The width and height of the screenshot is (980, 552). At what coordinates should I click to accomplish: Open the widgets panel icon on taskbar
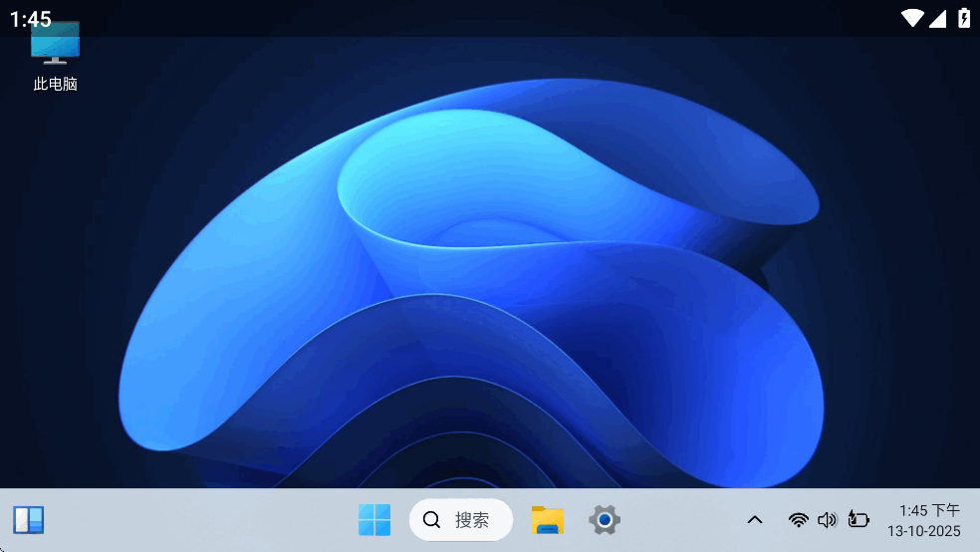click(29, 520)
